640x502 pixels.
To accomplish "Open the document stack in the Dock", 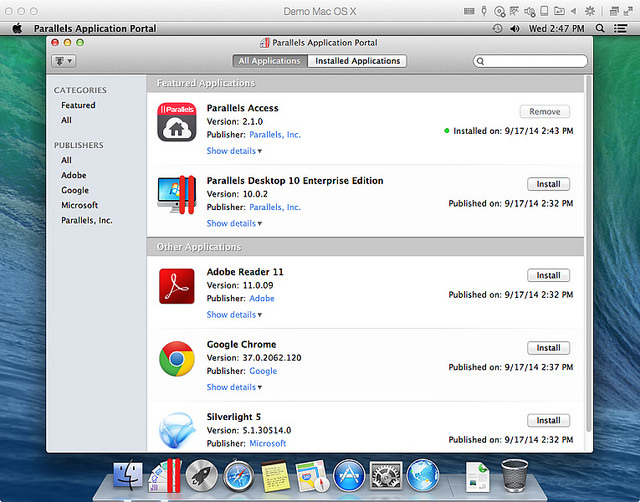I will click(x=478, y=476).
